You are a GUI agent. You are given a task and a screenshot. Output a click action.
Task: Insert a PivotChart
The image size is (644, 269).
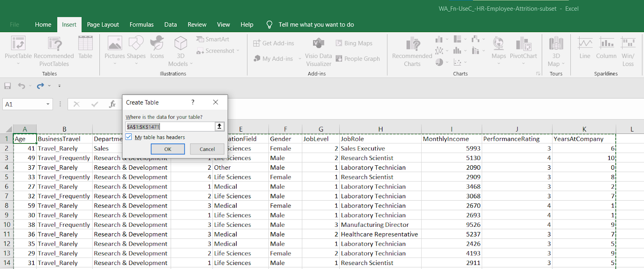(523, 44)
